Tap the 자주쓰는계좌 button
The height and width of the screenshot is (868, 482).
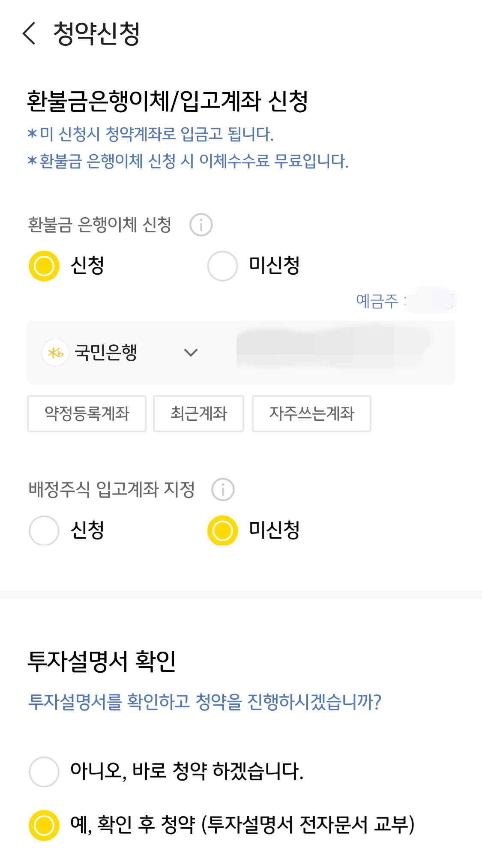[311, 413]
